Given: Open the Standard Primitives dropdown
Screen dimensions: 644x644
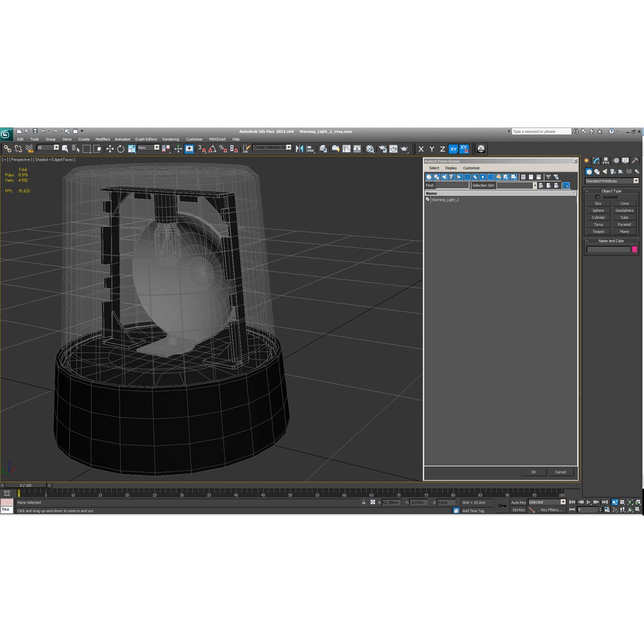Looking at the screenshot, I should point(612,181).
